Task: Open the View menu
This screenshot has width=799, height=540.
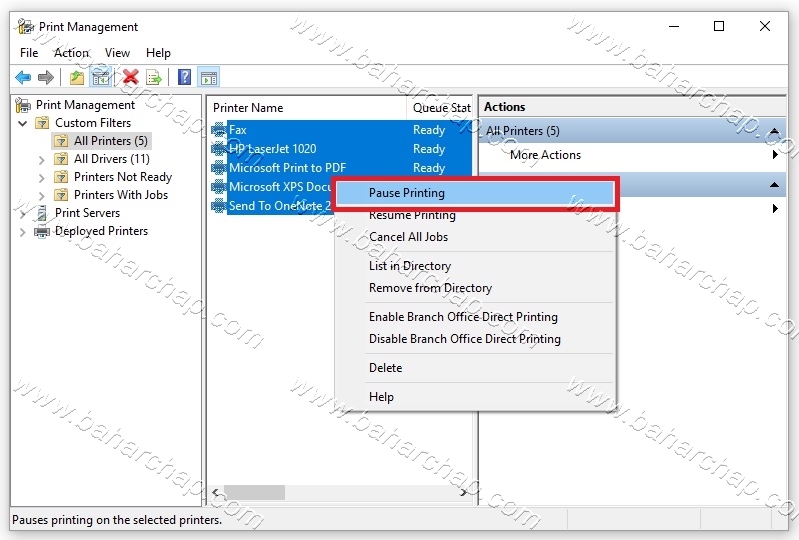Action: [x=117, y=52]
